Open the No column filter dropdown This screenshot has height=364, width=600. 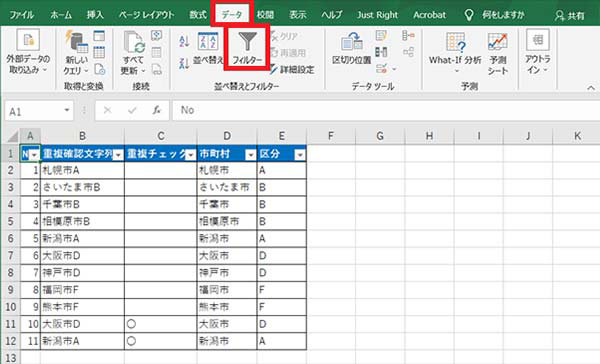34,155
